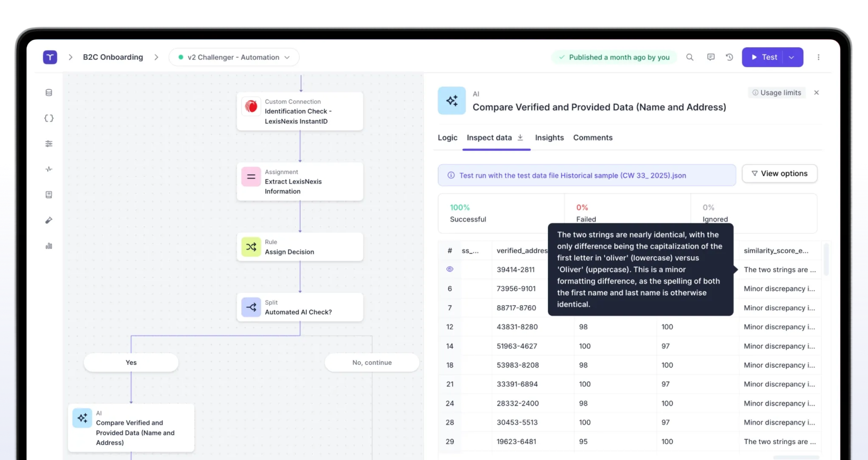Screen dimensions: 868x460
Task: Open the three-dot more options menu
Action: click(818, 57)
